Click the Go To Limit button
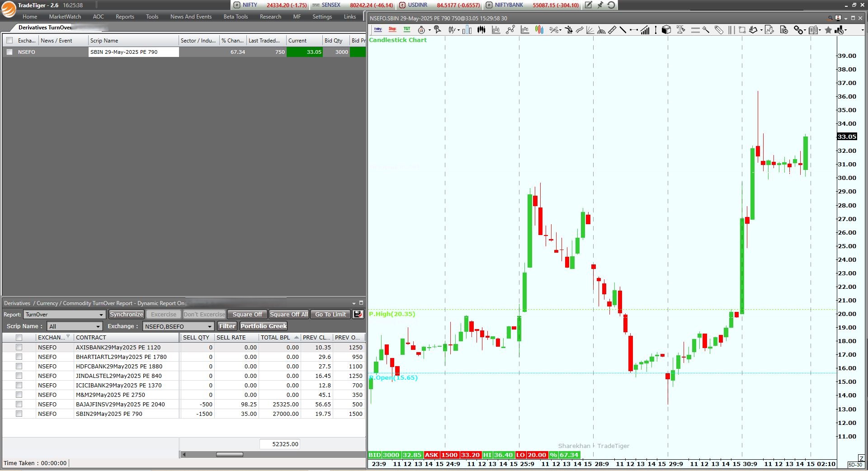This screenshot has width=868, height=471. click(330, 314)
